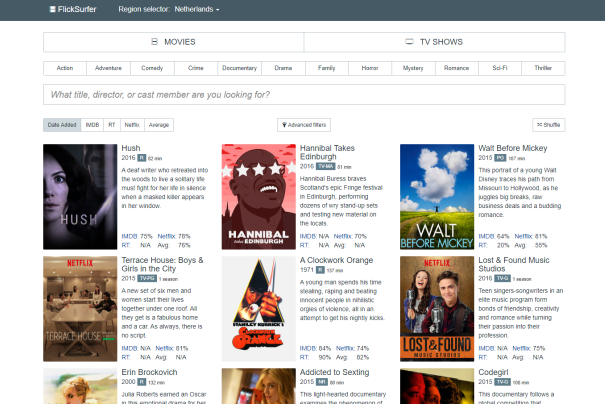
Task: Click the Walt Before Mickey title
Action: pyautogui.click(x=513, y=148)
